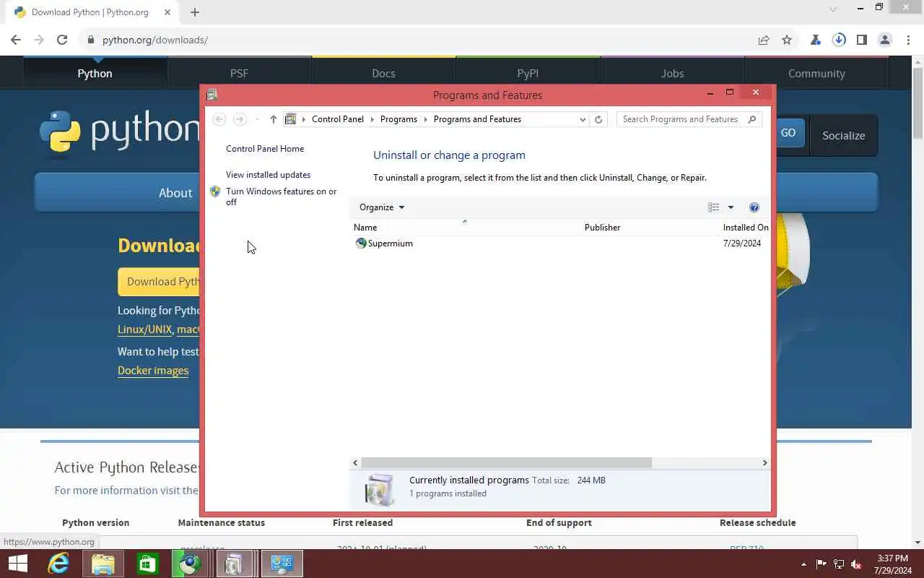The image size is (924, 578).
Task: Open Internet Explorer from taskbar
Action: pyautogui.click(x=58, y=564)
